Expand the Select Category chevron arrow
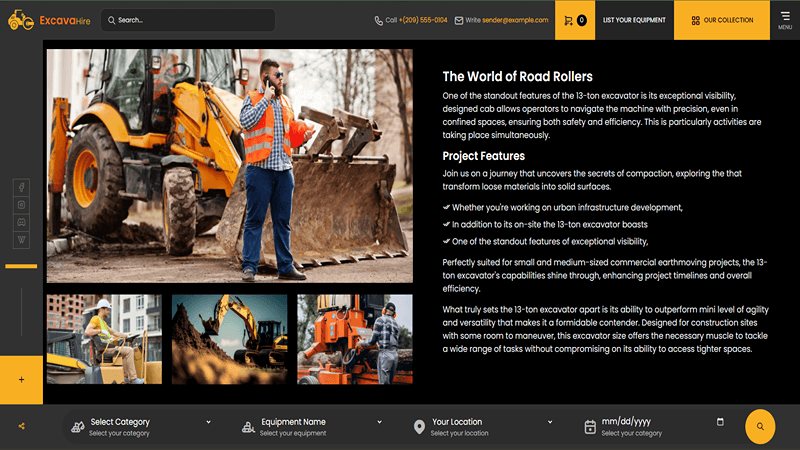800x450 pixels. click(x=208, y=422)
